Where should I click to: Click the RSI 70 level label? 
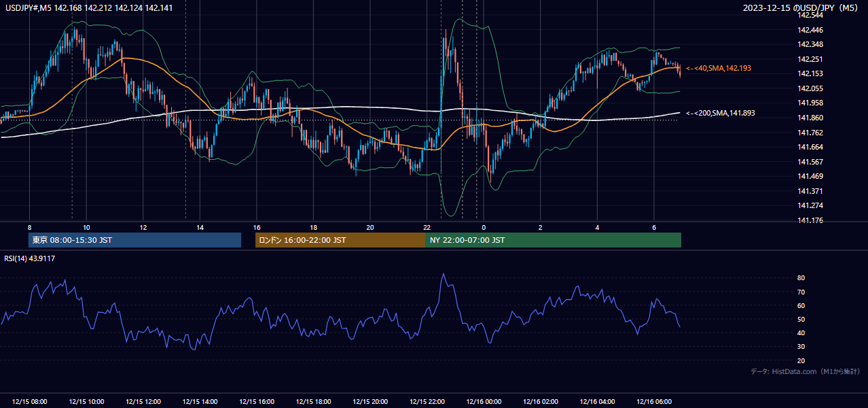click(x=801, y=292)
